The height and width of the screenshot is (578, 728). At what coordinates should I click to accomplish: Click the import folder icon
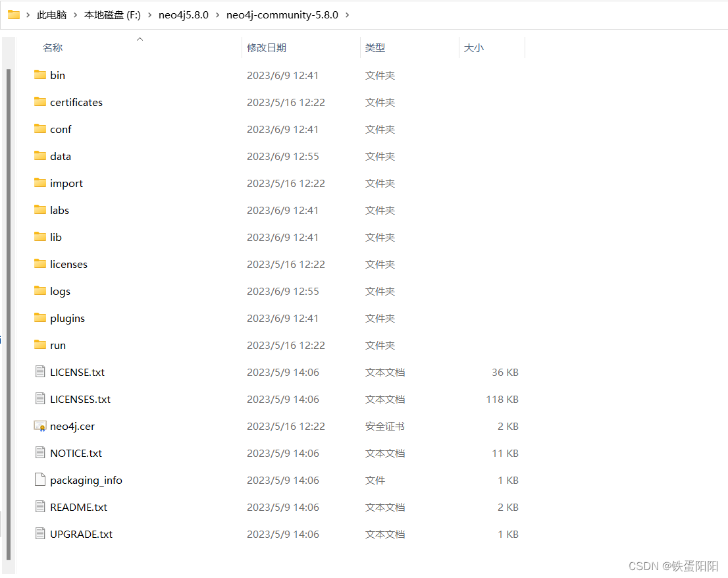coord(40,182)
